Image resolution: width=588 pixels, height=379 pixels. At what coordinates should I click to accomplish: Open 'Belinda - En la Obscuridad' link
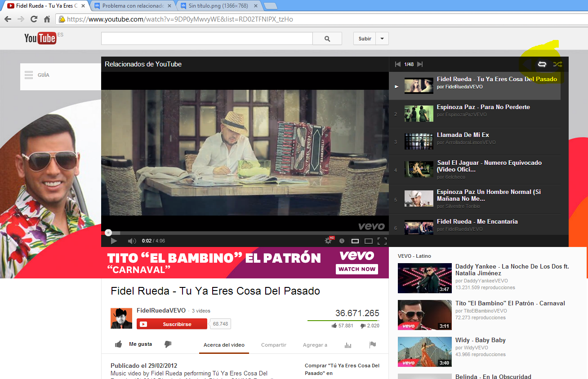(493, 376)
